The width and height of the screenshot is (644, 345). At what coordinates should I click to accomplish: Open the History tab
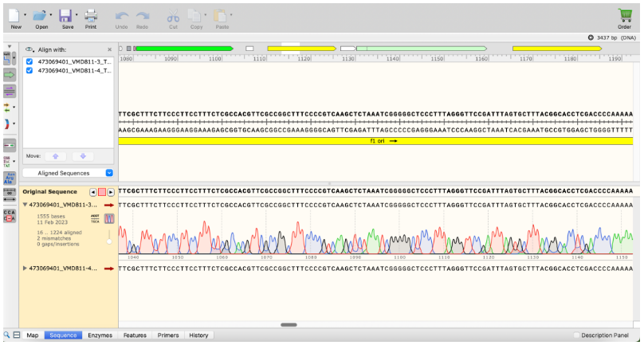pyautogui.click(x=198, y=335)
